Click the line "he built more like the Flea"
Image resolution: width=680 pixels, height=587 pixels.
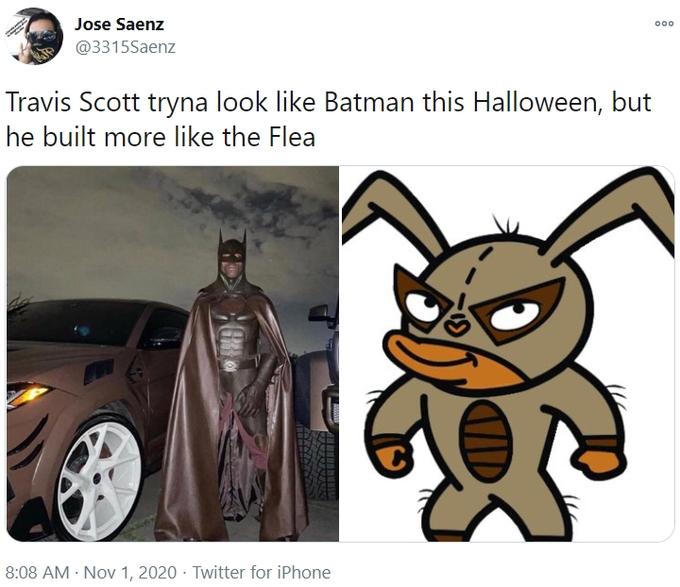tap(160, 137)
